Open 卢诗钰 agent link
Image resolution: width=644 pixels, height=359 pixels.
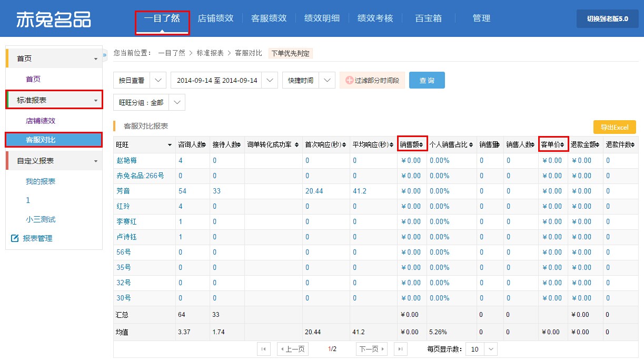tap(126, 237)
